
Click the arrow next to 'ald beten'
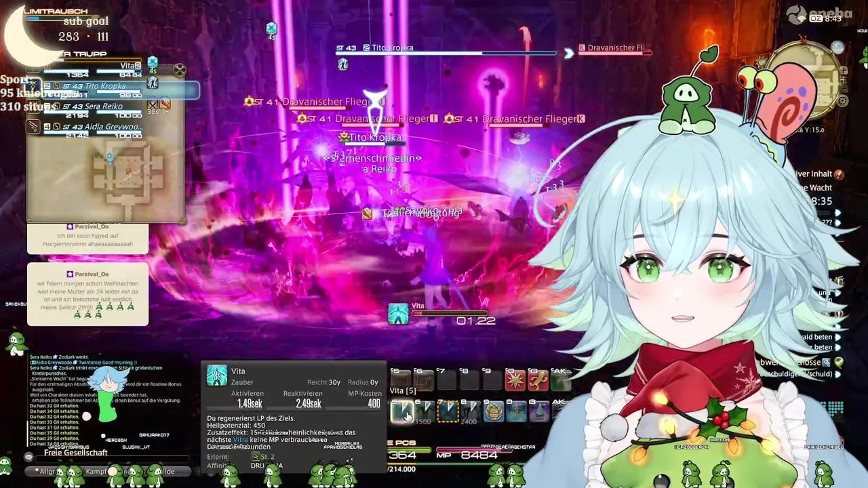coord(838,336)
